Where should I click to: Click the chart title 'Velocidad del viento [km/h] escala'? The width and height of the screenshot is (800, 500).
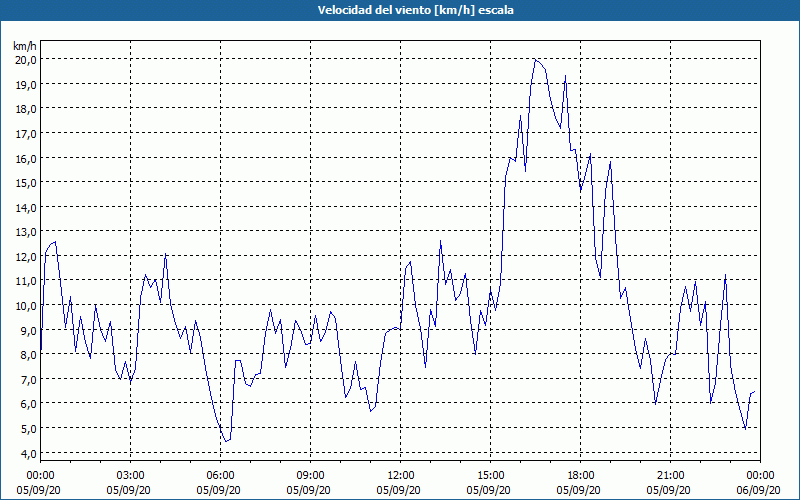click(415, 10)
